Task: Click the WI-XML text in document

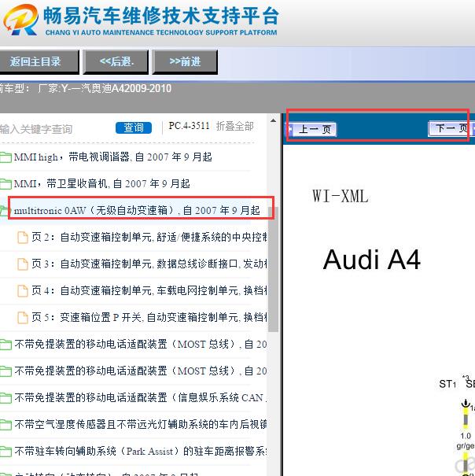Action: (341, 196)
